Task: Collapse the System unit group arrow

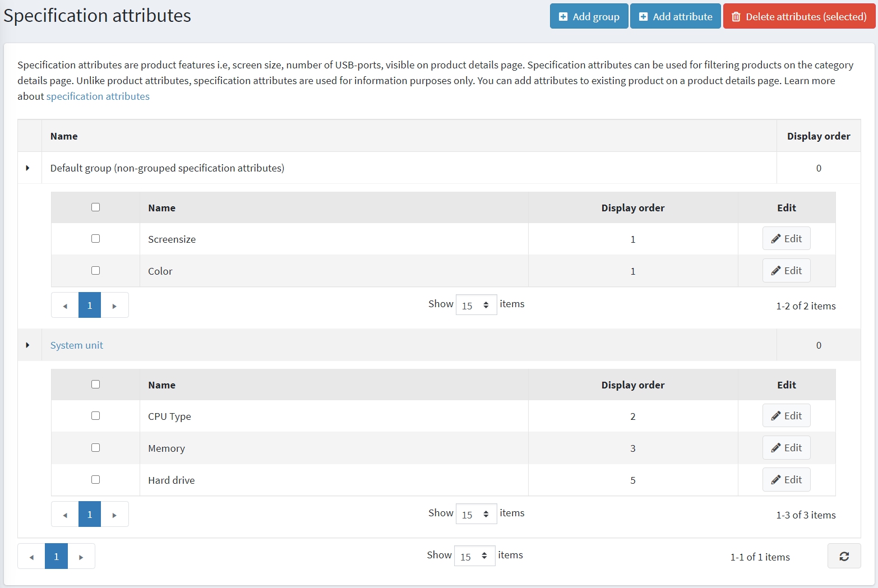Action: (x=28, y=345)
